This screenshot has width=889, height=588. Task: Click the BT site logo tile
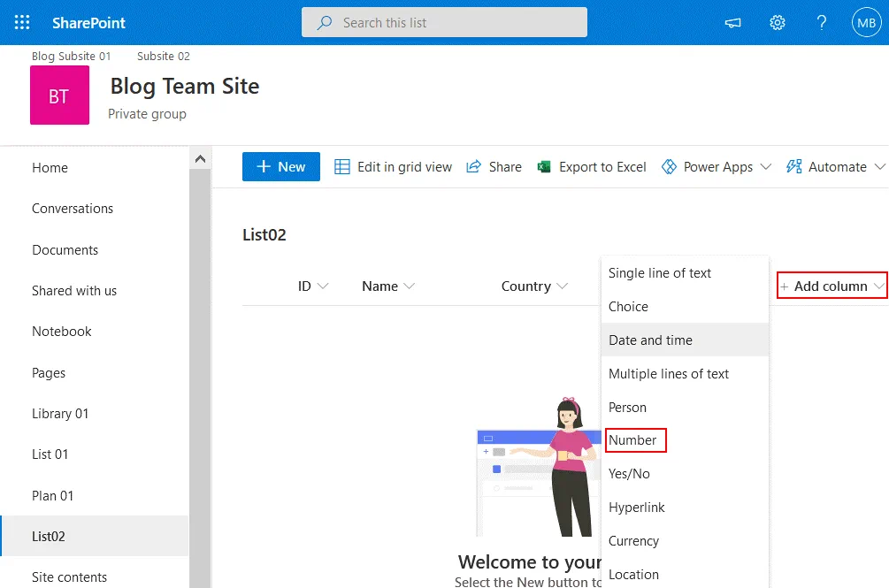point(59,95)
